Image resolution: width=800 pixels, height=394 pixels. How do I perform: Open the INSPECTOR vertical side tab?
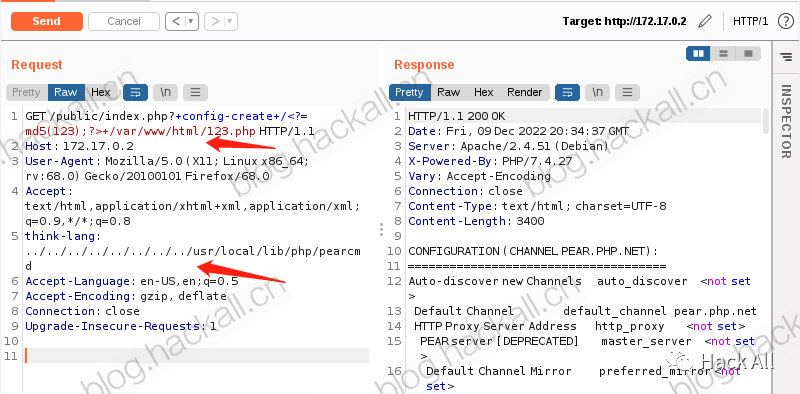tap(786, 121)
